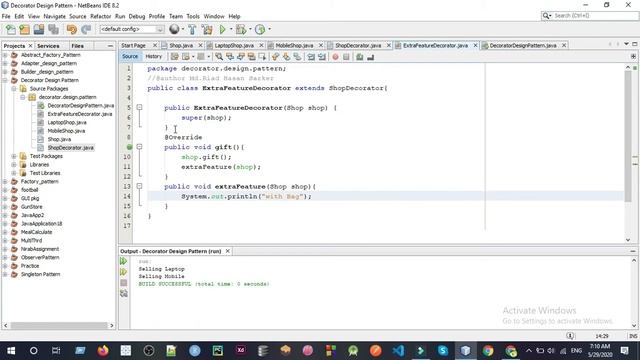
Task: Click the Undo toolbar icon
Action: coord(72,29)
